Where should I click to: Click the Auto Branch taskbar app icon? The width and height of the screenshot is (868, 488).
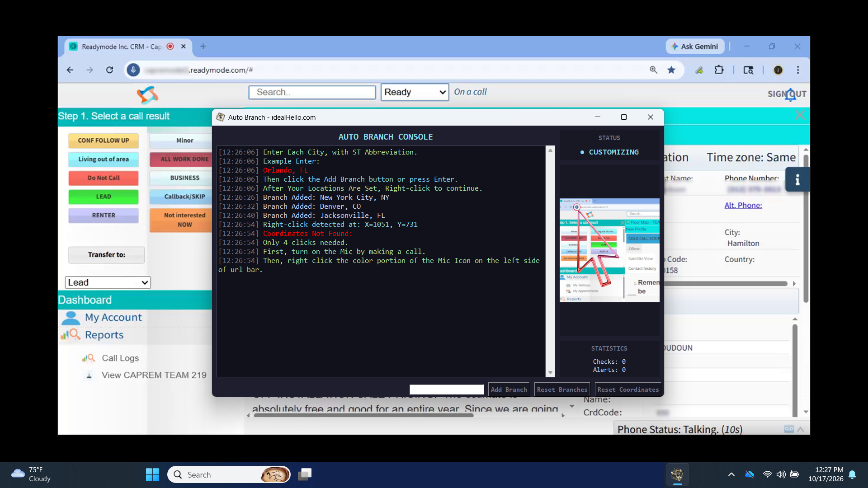pyautogui.click(x=677, y=474)
